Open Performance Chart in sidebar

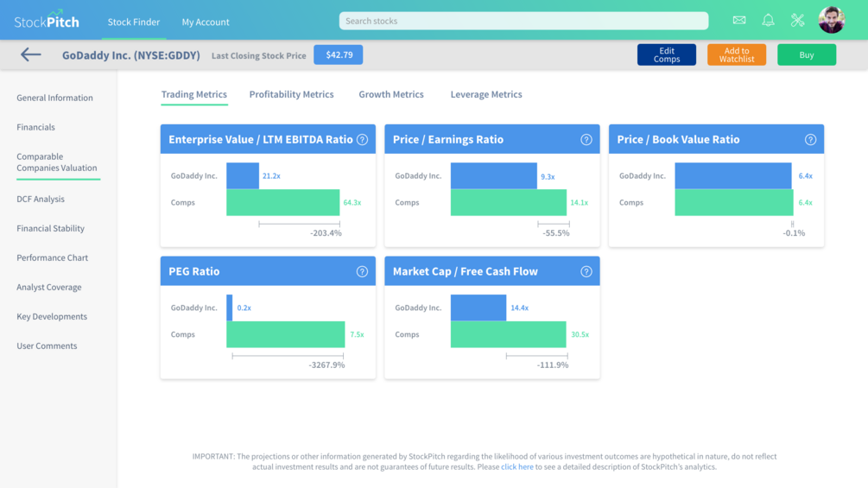[x=52, y=258]
